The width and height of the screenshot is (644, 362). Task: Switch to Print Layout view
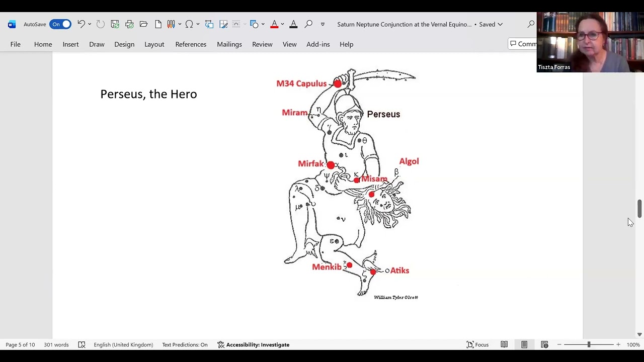click(x=524, y=345)
